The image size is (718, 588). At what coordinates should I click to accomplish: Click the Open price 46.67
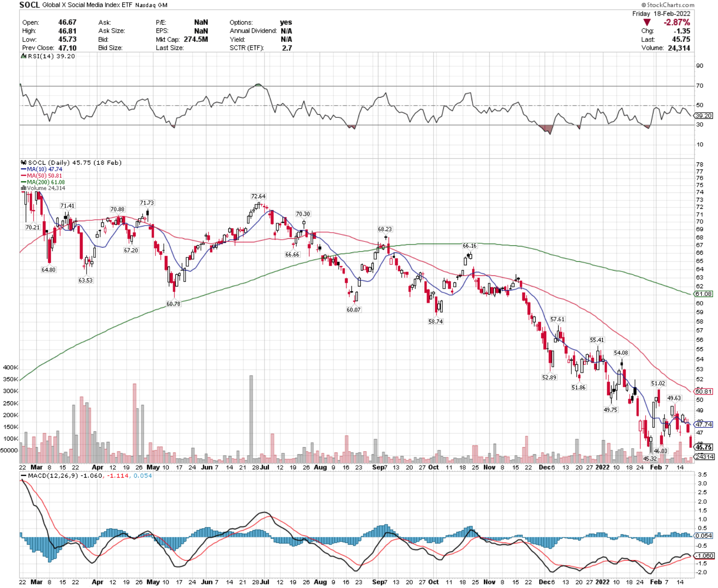[x=67, y=22]
